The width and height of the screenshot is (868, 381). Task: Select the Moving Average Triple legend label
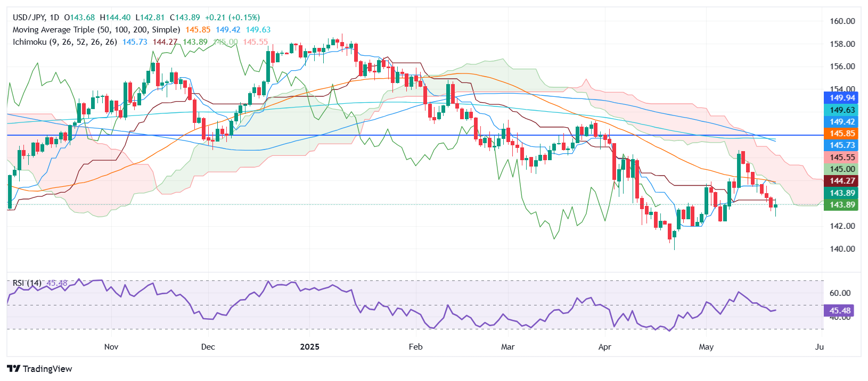pos(96,30)
